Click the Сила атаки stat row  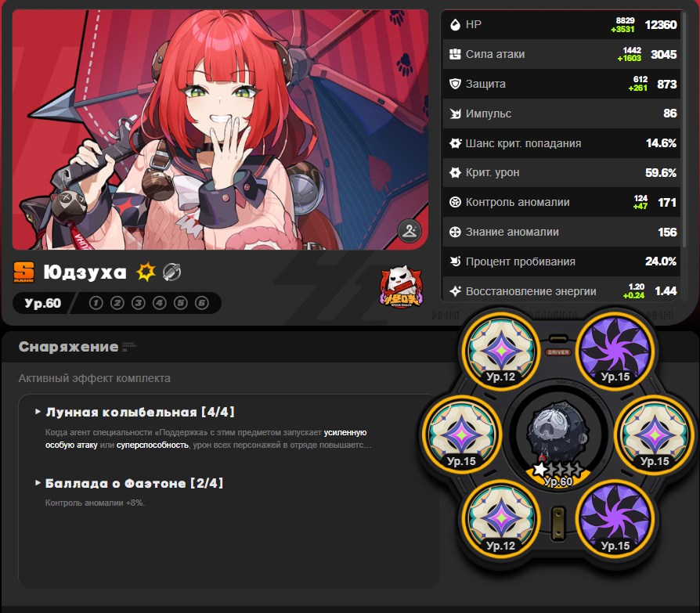click(x=561, y=54)
